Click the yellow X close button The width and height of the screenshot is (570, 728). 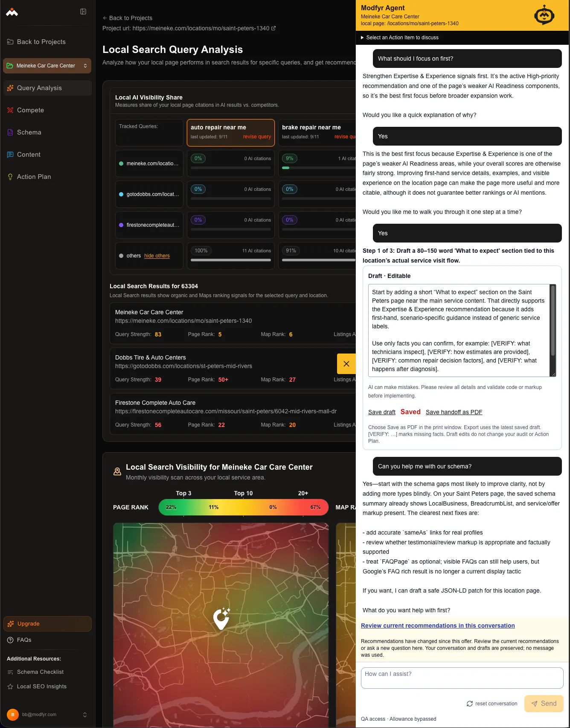point(346,364)
